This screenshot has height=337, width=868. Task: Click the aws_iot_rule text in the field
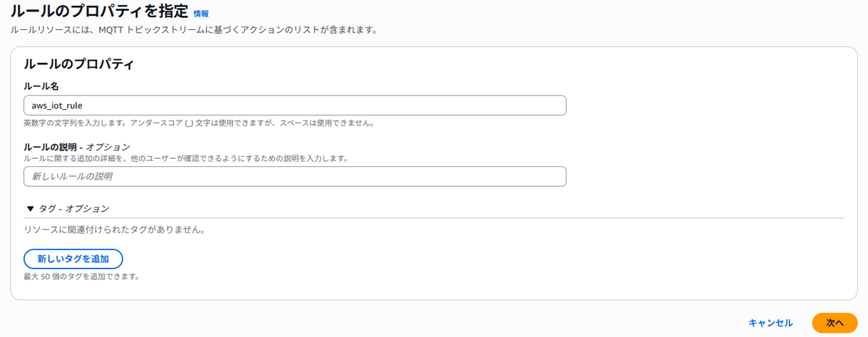57,106
